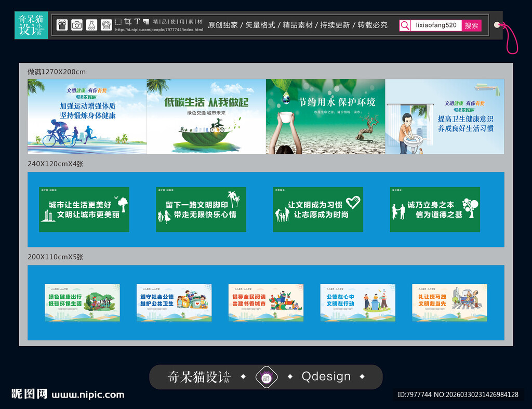Click the backpack icon

106,25
